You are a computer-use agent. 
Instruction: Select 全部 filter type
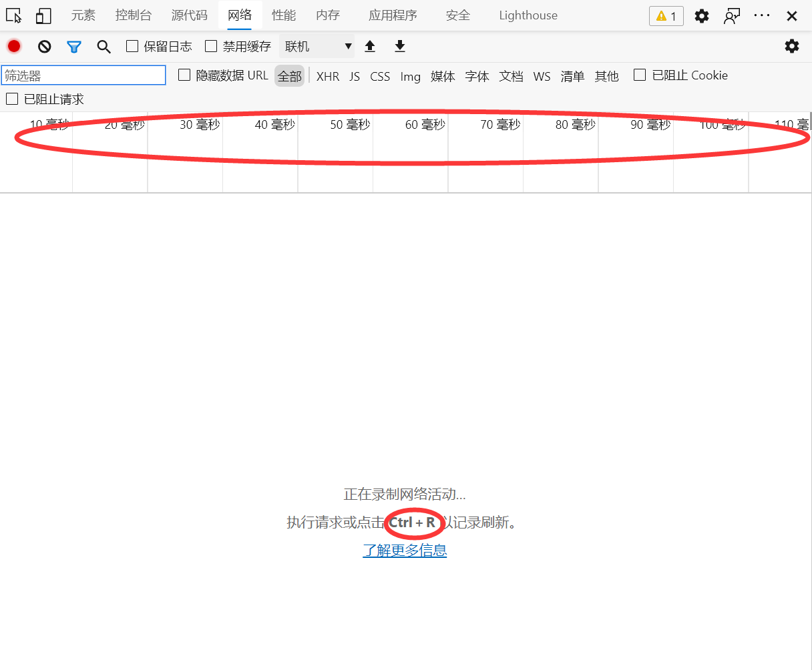(290, 76)
